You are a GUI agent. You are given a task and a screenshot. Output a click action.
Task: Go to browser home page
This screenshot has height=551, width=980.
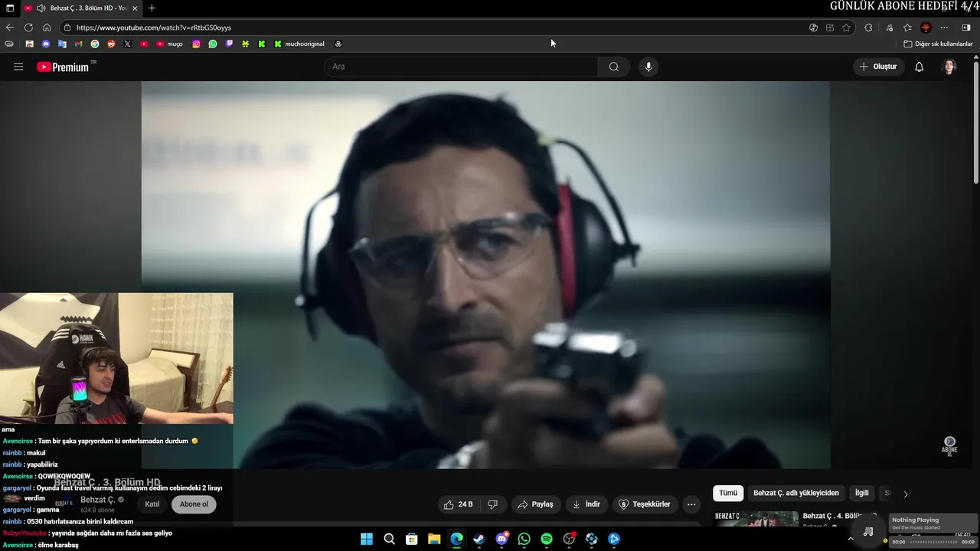click(x=47, y=28)
